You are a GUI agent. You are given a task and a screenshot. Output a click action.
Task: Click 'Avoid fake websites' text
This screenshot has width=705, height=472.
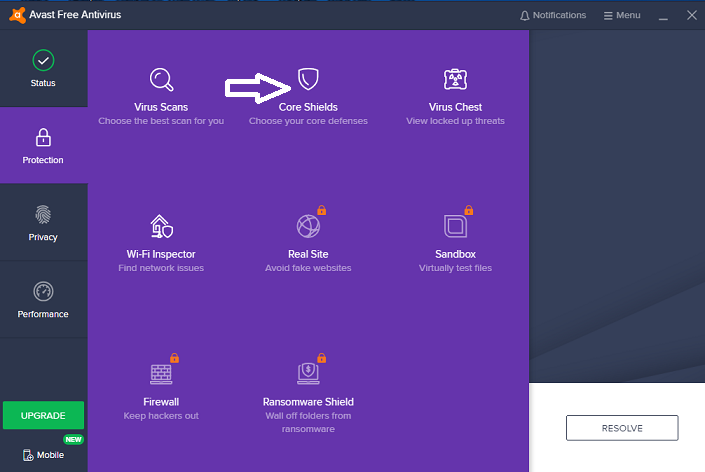pos(308,268)
